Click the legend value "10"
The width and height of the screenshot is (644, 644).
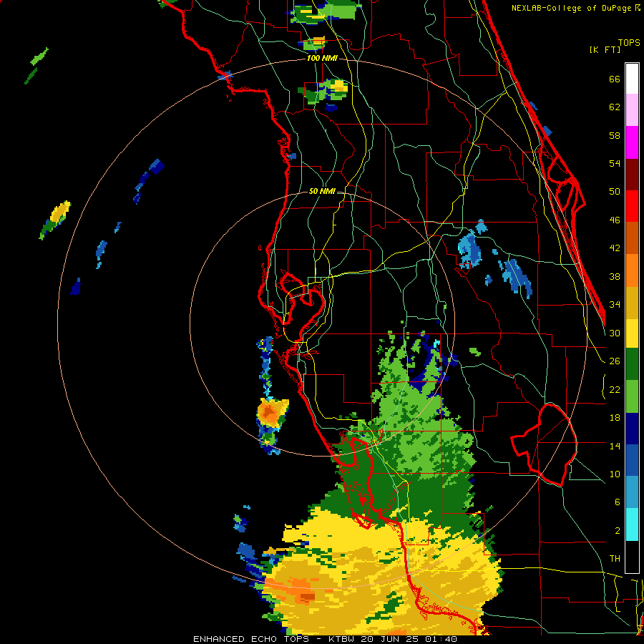pyautogui.click(x=615, y=474)
